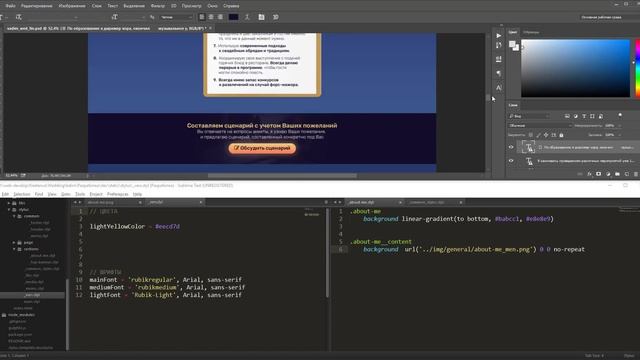Click the Actions play icon in Photoshop's side strip
This screenshot has width=640, height=360.
(498, 36)
